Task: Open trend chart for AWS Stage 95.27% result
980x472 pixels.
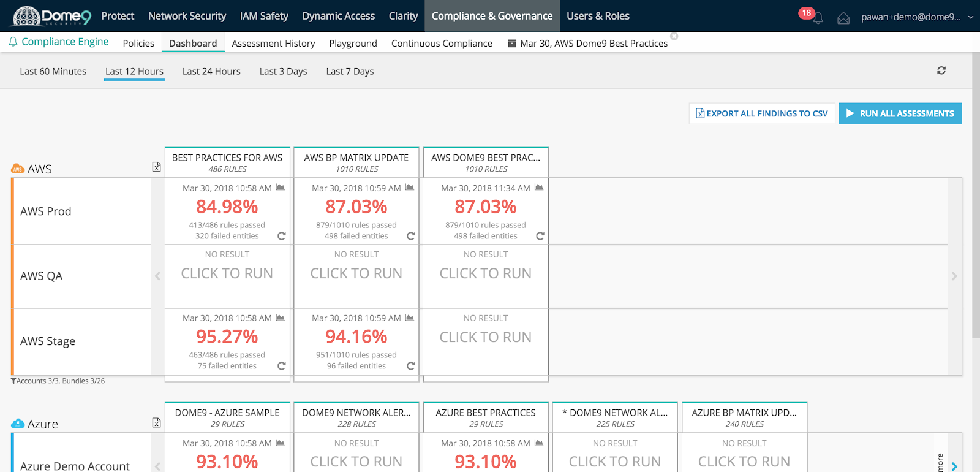Action: click(281, 318)
